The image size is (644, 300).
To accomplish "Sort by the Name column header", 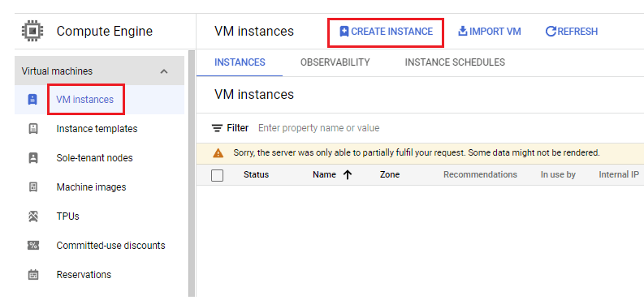I will 324,174.
